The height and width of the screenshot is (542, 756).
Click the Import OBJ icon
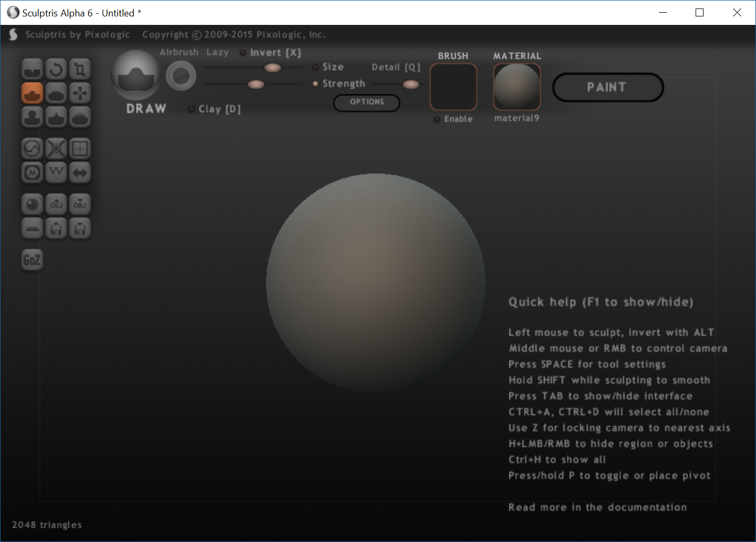[56, 204]
